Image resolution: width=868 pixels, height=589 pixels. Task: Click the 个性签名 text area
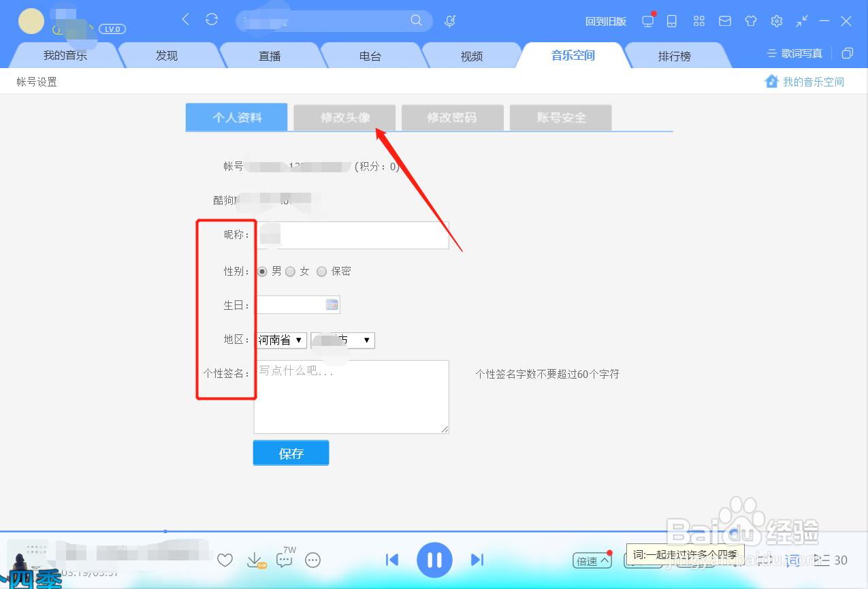(351, 397)
